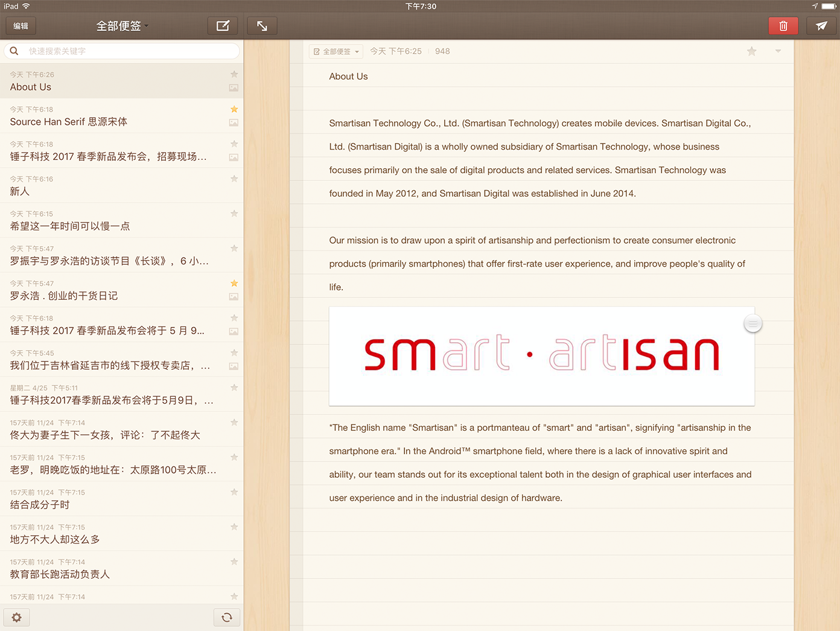Tap the paragraph starting Our mission is to draw

(537, 264)
